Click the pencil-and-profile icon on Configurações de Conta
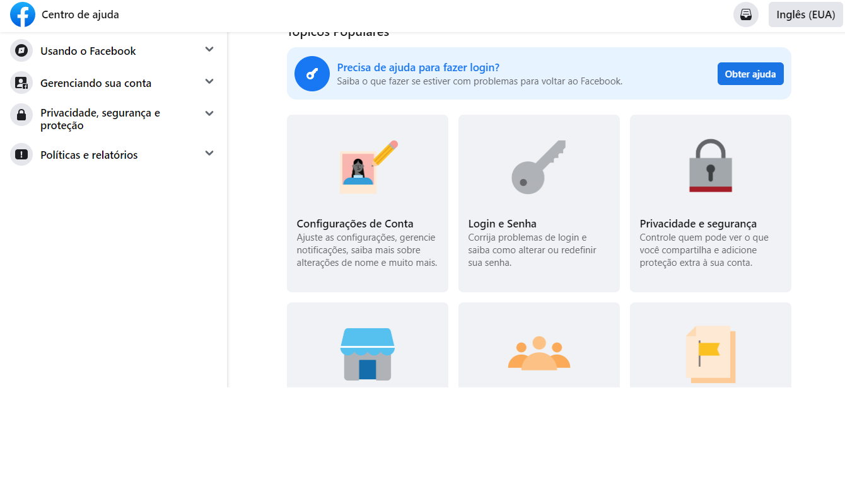 coord(367,167)
